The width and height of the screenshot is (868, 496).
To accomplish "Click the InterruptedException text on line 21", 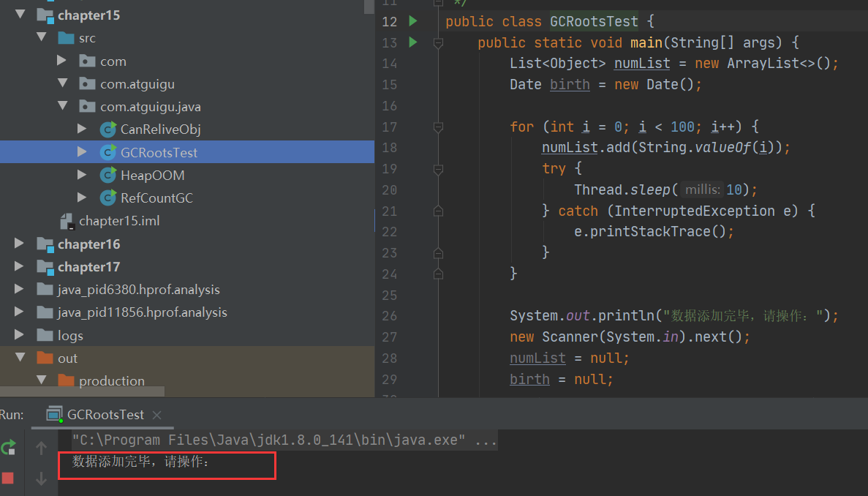I will tap(695, 211).
